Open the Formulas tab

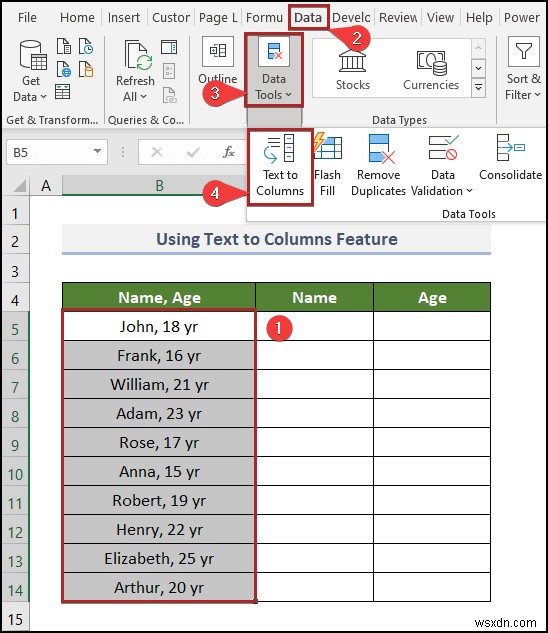[264, 17]
